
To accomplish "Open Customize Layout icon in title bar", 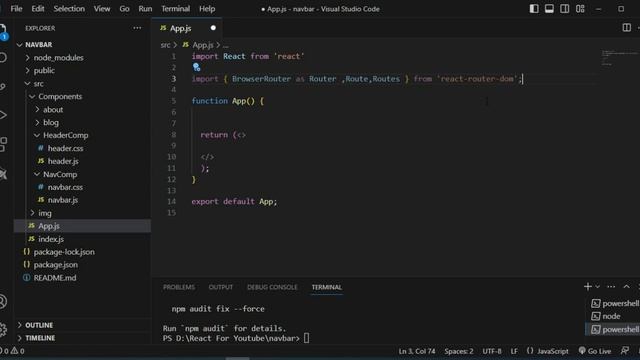I will (x=580, y=9).
